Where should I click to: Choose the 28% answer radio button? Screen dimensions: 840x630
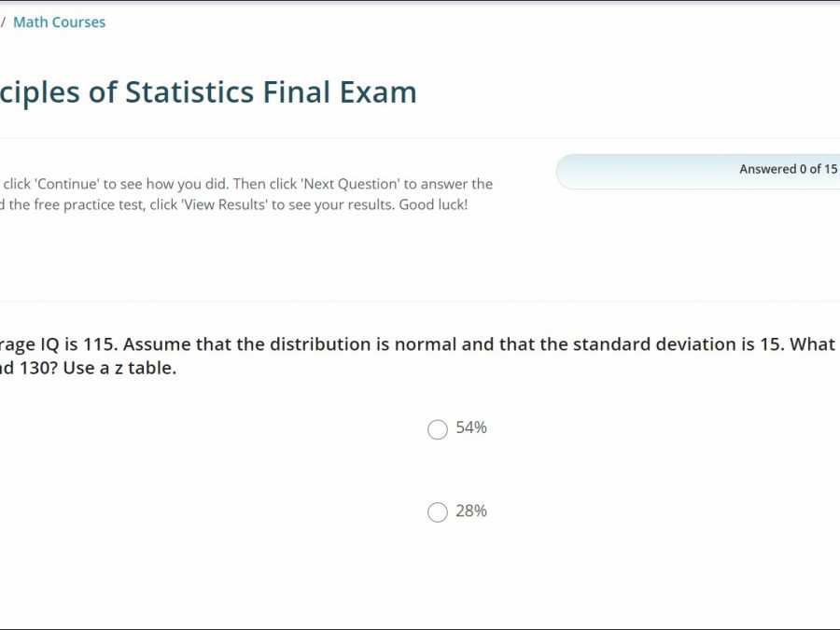tap(438, 512)
